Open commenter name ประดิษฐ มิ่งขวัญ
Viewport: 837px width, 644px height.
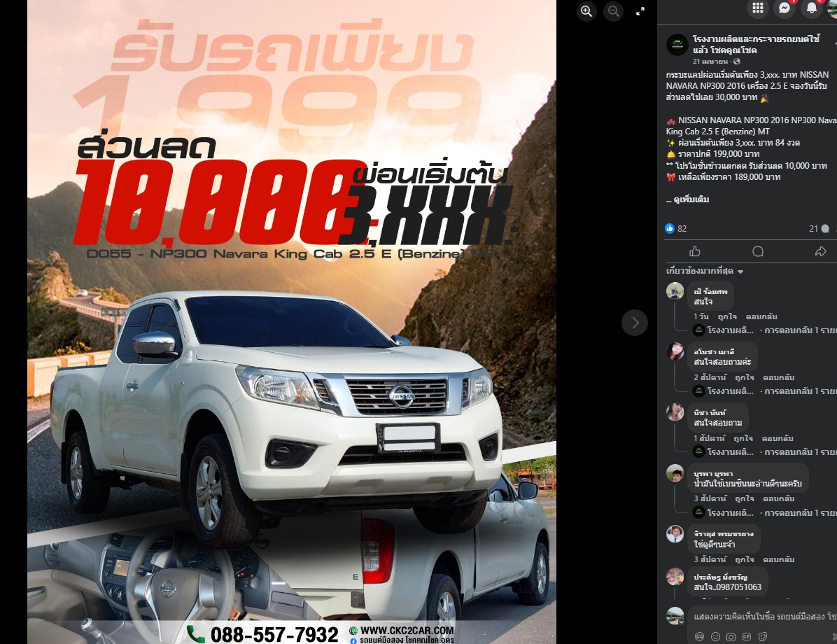coord(720,577)
